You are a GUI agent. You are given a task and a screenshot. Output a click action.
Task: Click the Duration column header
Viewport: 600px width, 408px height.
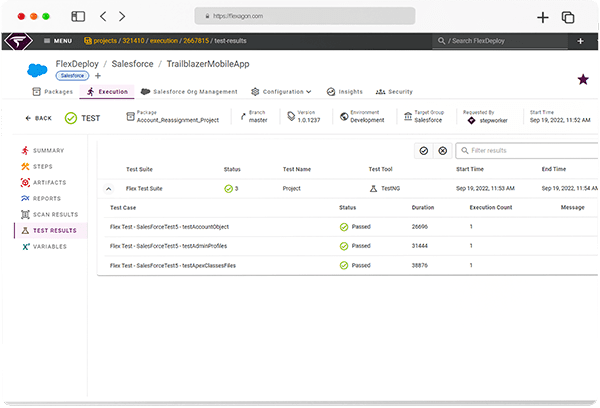tap(423, 207)
